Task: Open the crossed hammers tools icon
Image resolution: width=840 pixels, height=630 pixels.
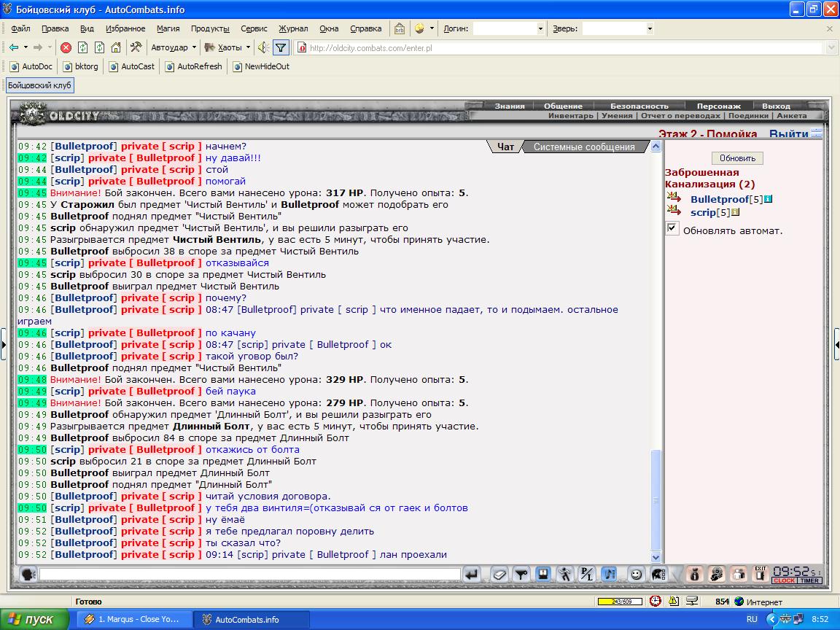Action: point(136,47)
